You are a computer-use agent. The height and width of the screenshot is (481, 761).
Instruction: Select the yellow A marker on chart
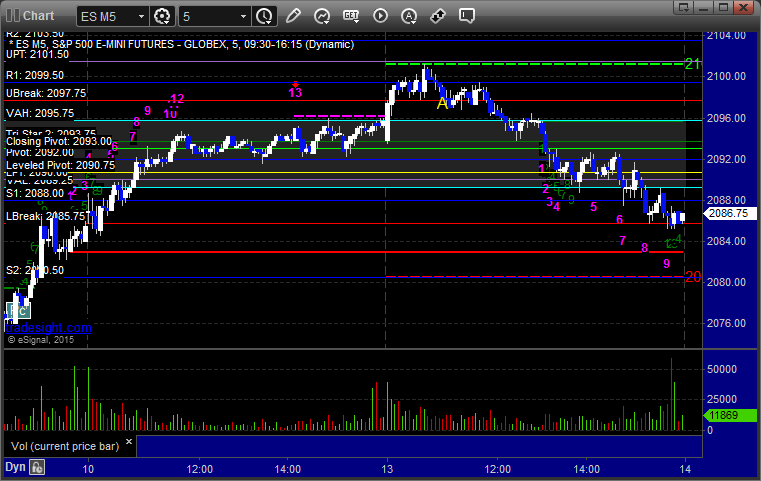(442, 103)
